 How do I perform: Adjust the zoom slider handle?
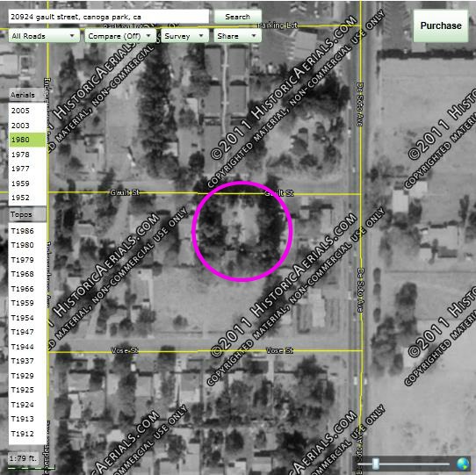point(376,464)
